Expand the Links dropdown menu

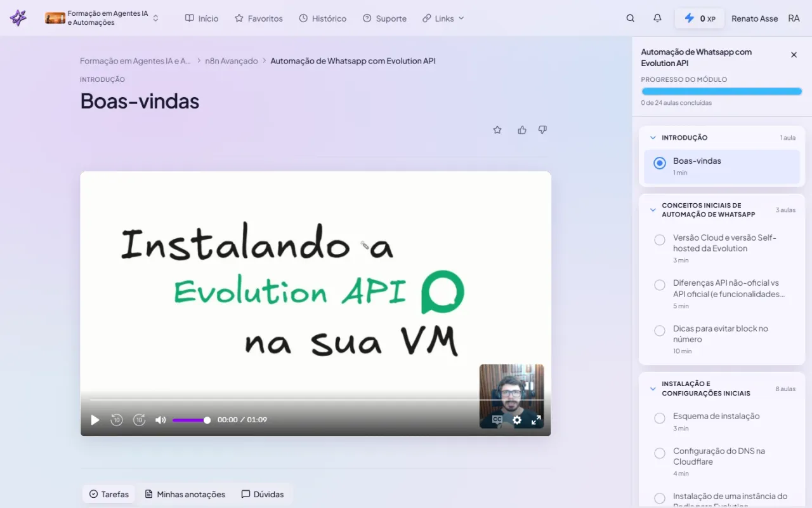tap(443, 18)
